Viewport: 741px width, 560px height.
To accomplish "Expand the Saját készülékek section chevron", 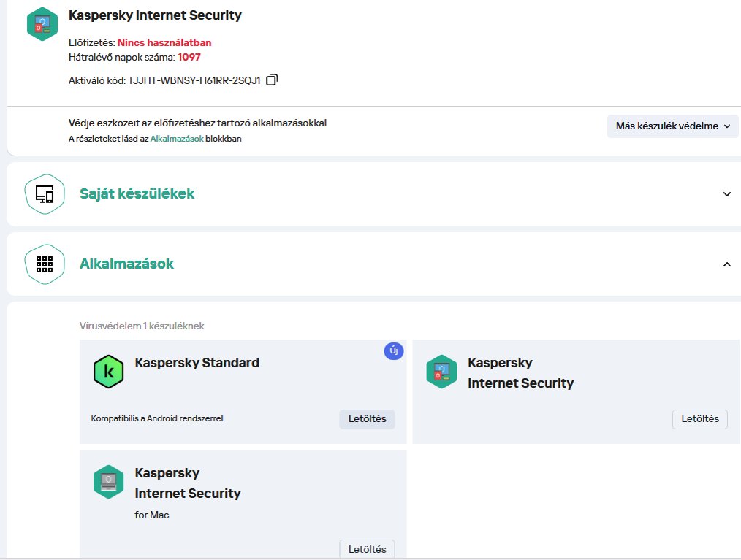I will coord(727,194).
